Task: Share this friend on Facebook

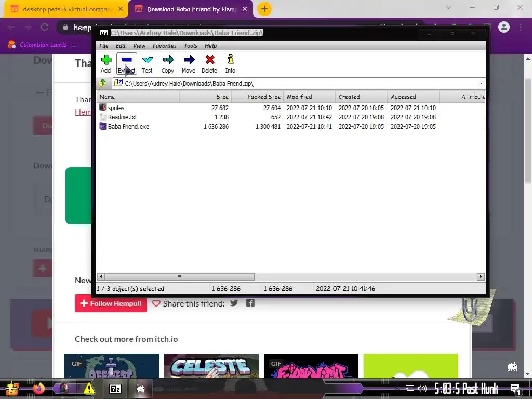Action: (x=250, y=303)
